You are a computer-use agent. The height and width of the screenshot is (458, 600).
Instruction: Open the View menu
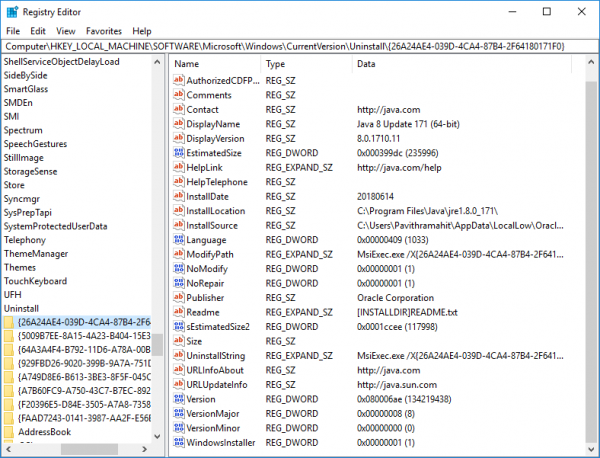(x=66, y=31)
